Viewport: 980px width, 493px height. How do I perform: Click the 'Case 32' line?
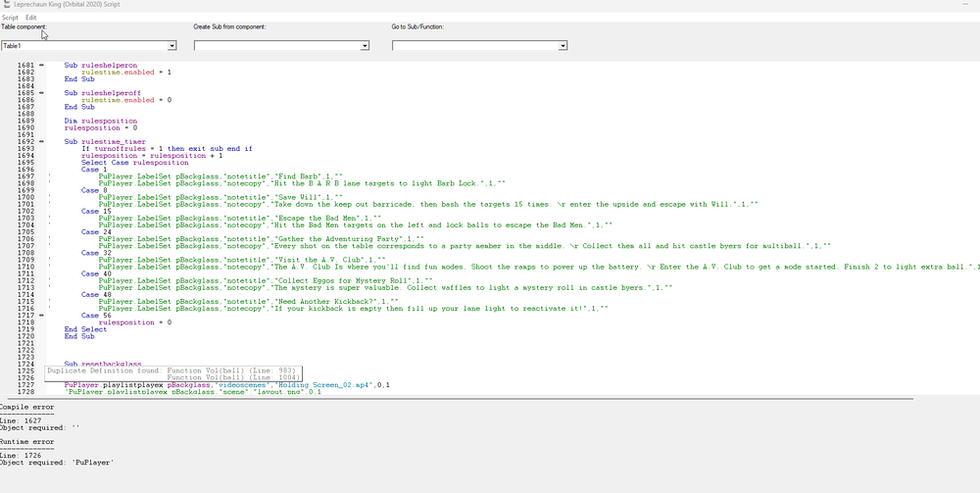[x=96, y=253]
